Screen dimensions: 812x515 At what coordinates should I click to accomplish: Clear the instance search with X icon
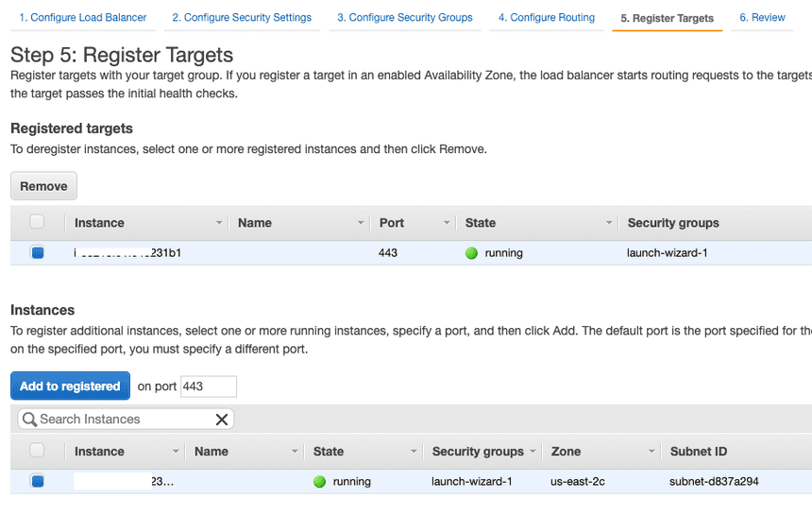pos(222,420)
